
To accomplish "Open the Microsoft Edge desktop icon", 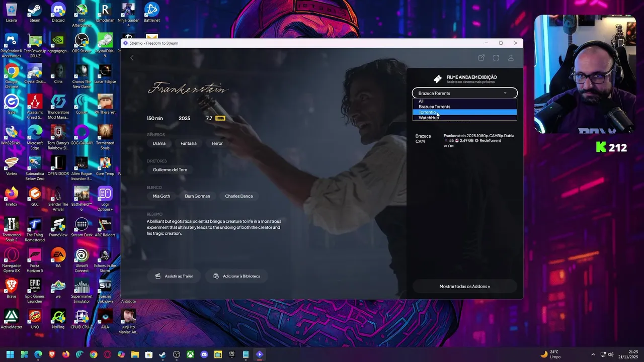I will (35, 138).
